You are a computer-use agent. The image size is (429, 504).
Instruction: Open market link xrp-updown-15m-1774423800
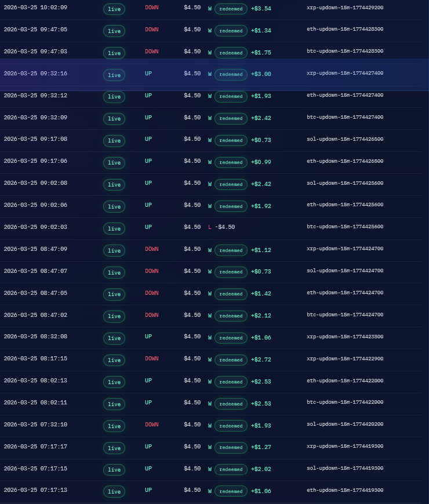click(345, 337)
